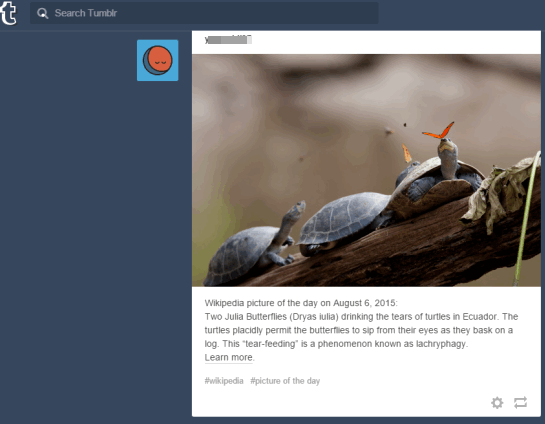Click the pale yellow butterfly in the photo

(x=407, y=153)
